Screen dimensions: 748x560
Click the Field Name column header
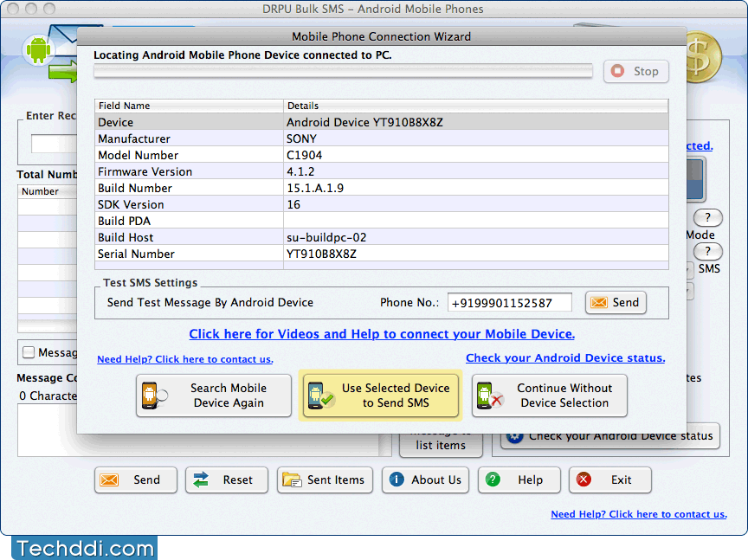(x=189, y=106)
